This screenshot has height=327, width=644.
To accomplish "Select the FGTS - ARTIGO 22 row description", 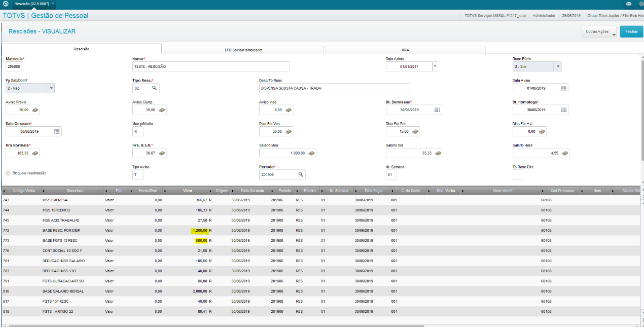I will [x=58, y=311].
